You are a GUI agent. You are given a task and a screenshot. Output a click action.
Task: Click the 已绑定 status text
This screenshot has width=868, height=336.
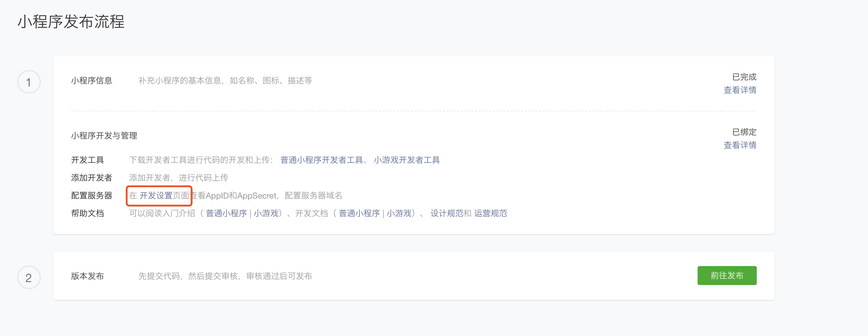[x=744, y=132]
